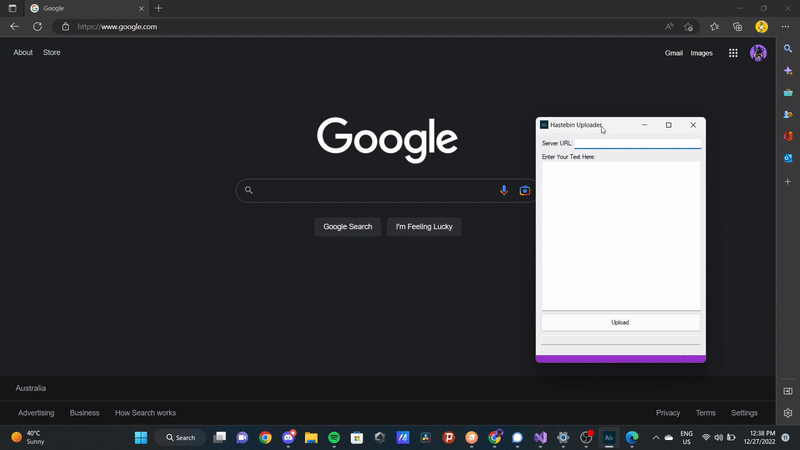Image resolution: width=800 pixels, height=450 pixels.
Task: Open the Privacy footer link
Action: [x=668, y=413]
